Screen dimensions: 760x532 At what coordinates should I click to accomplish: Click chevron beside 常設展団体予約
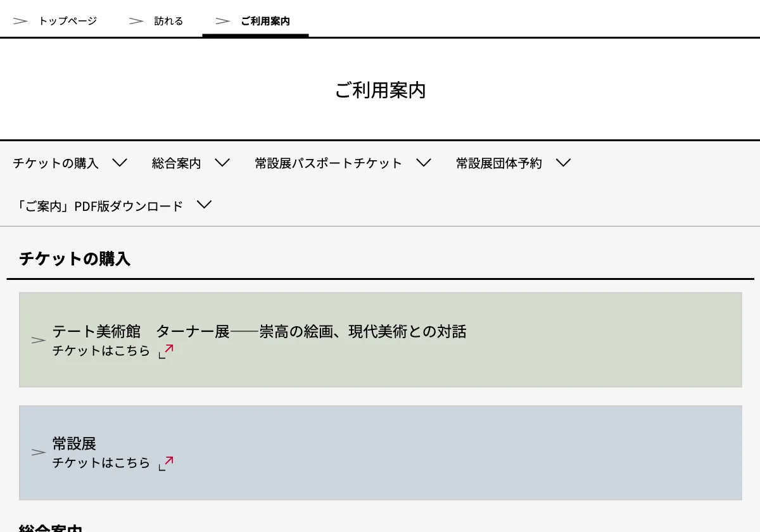(563, 163)
